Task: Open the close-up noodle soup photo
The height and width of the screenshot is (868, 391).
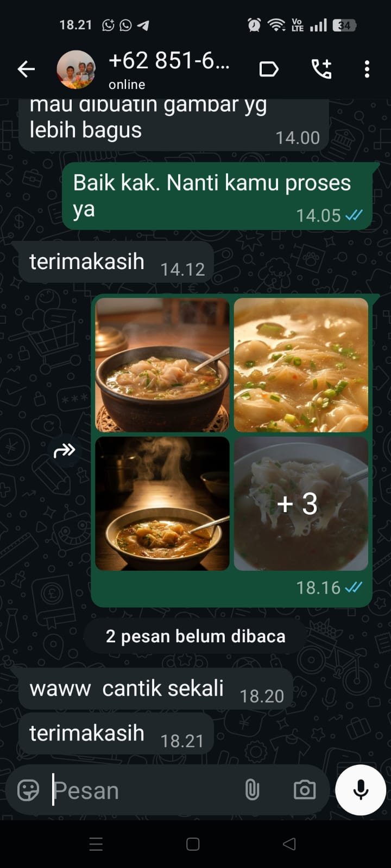Action: click(x=301, y=365)
